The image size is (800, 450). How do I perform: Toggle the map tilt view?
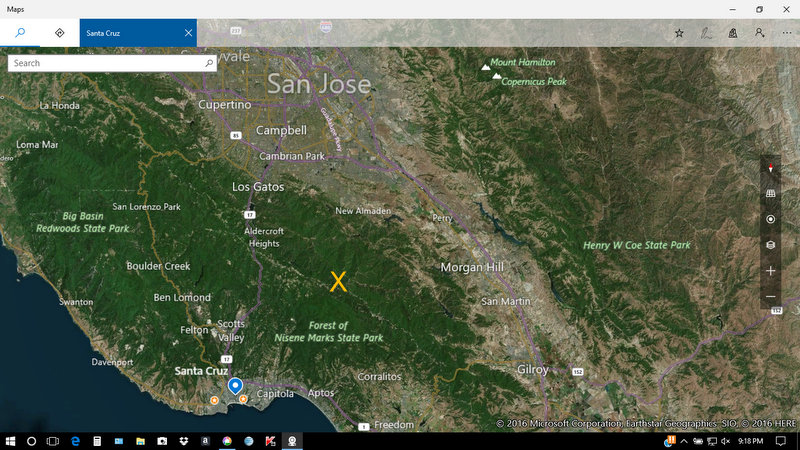tap(770, 193)
